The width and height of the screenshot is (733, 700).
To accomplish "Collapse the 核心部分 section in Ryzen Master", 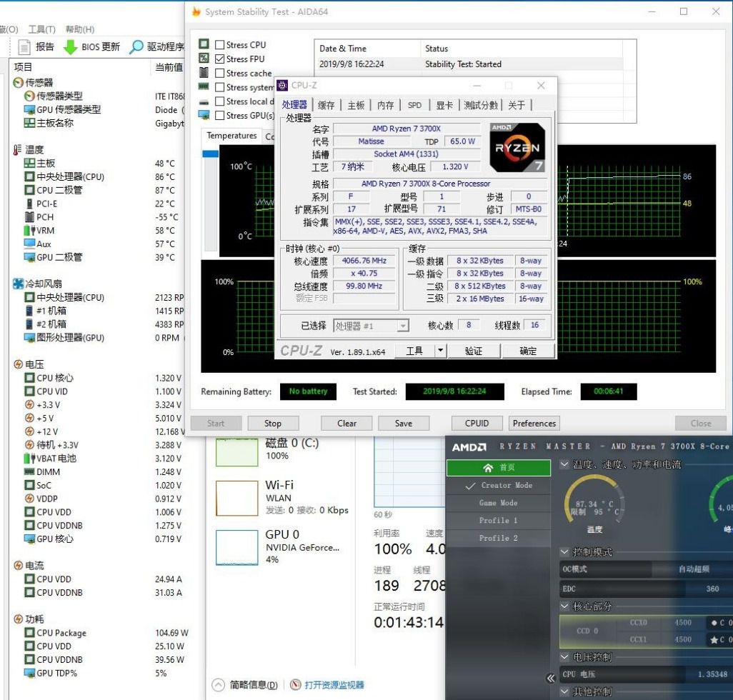I will click(x=566, y=606).
